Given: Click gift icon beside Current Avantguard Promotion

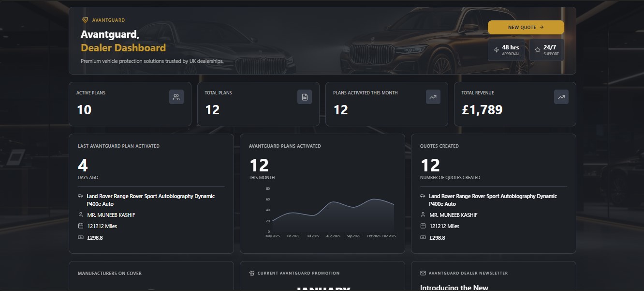Looking at the screenshot, I should (x=251, y=273).
